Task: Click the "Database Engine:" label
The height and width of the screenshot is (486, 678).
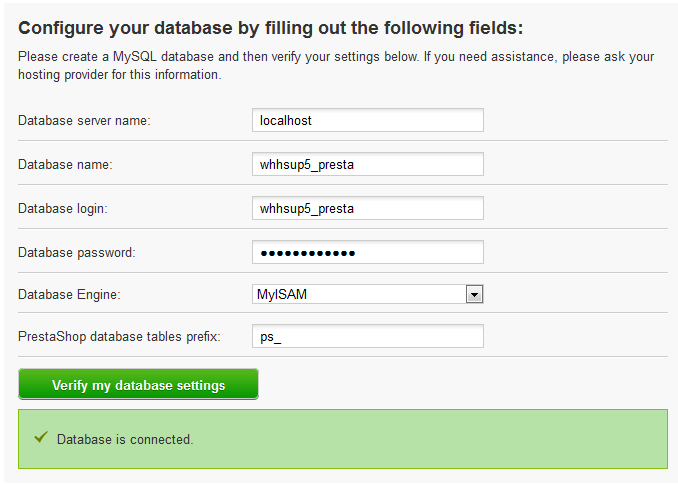Action: point(68,295)
